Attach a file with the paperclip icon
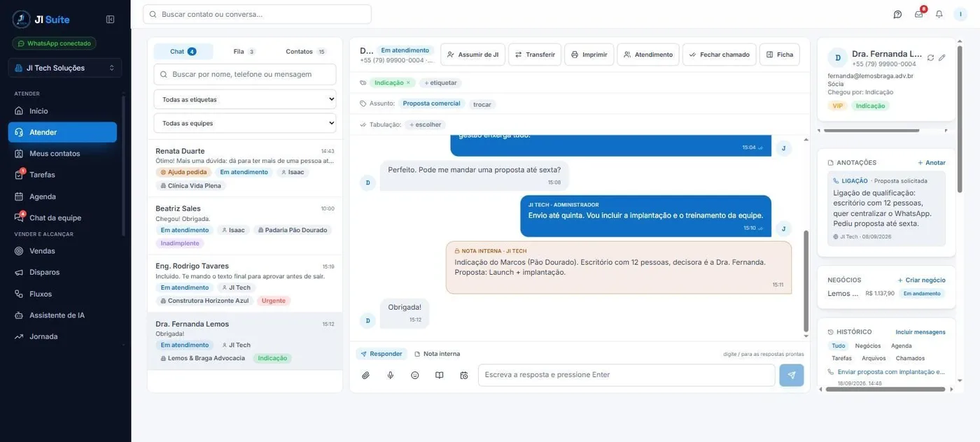Viewport: 980px width, 442px height. click(365, 376)
